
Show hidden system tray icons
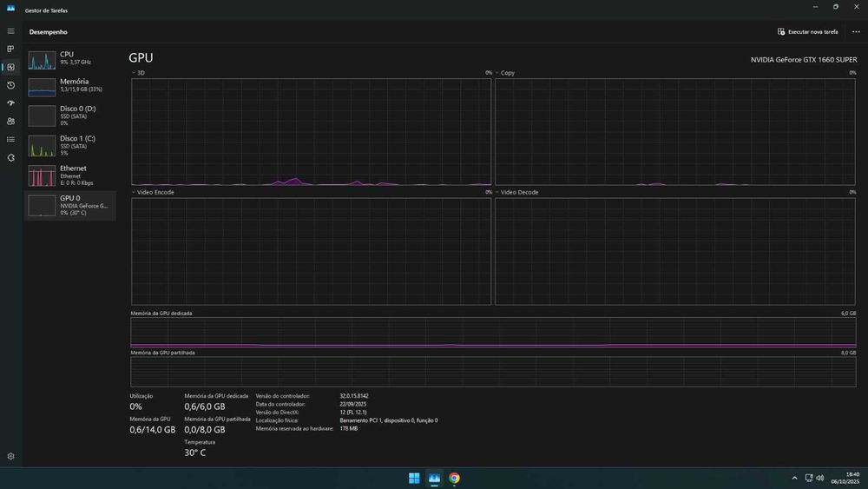(794, 478)
